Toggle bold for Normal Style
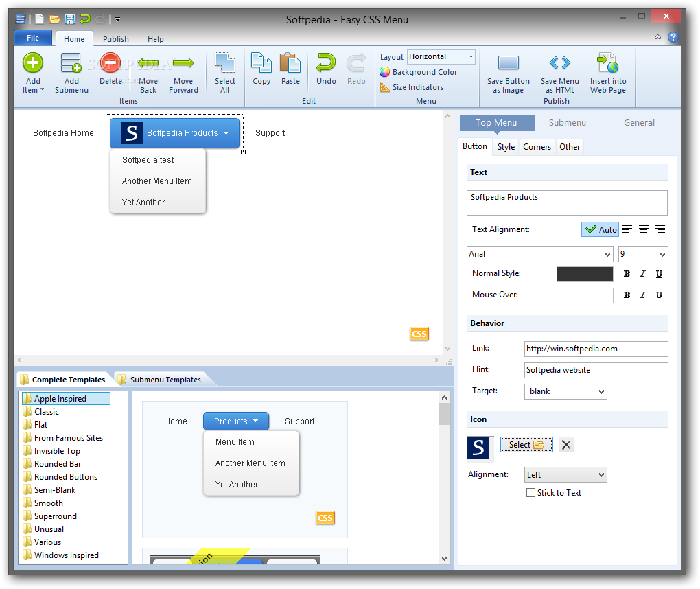Viewport: 700px width, 589px height. 627,274
